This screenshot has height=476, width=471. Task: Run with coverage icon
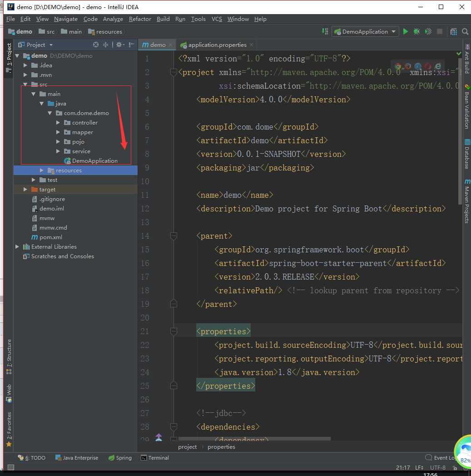(428, 31)
